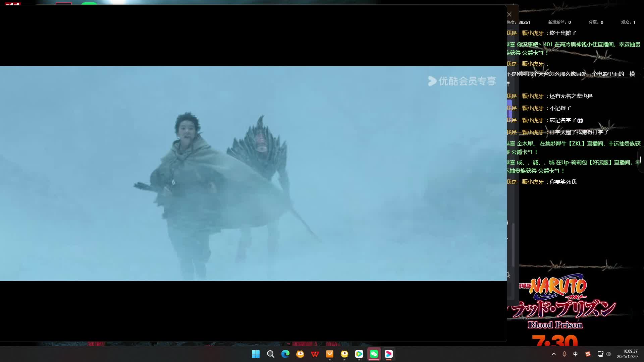Open Tencent Video taskbar icon

tap(359, 354)
